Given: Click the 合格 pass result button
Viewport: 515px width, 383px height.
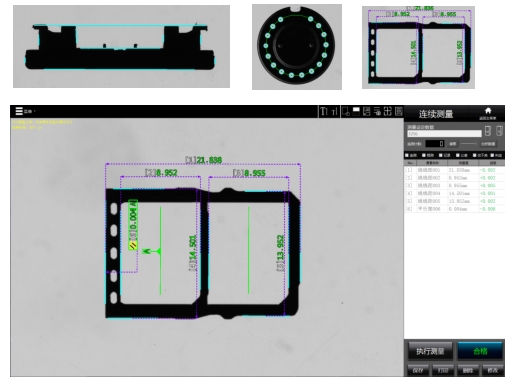Looking at the screenshot, I should 480,351.
